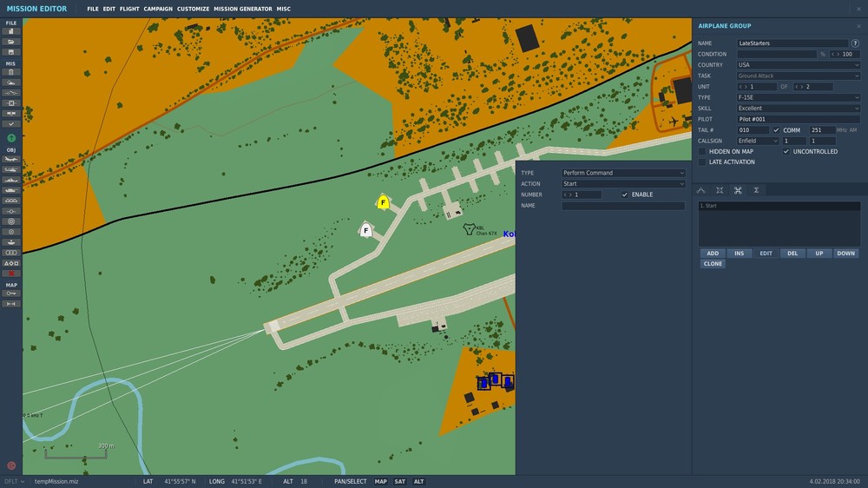Toggle the Late Activation checkbox
868x488 pixels.
(x=702, y=162)
